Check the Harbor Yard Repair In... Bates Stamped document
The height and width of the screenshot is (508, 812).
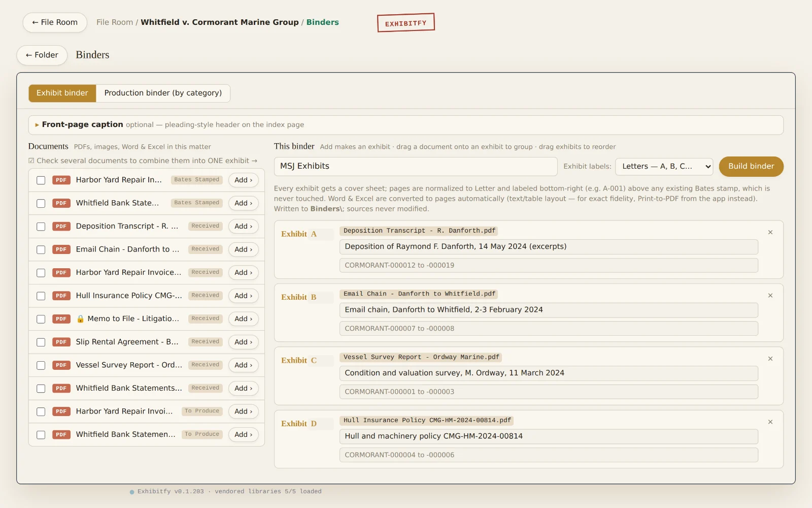[41, 180]
